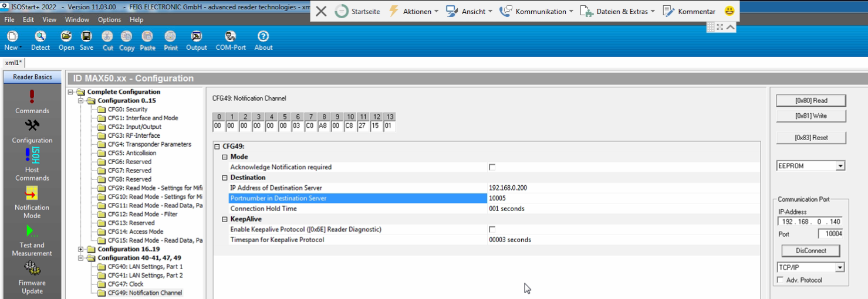Select Host Commands in sidebar
Screen dimensions: 868x299
(x=32, y=165)
